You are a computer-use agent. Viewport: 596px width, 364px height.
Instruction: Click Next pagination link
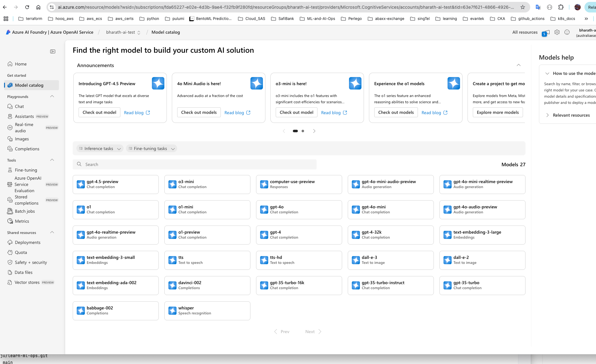coord(313,332)
